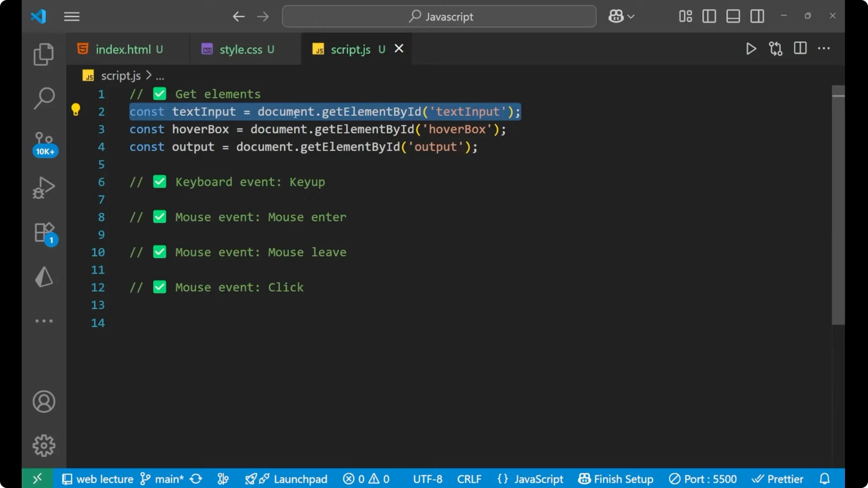Toggle the secondary sidebar visibility
This screenshot has height=488, width=868.
tap(757, 16)
